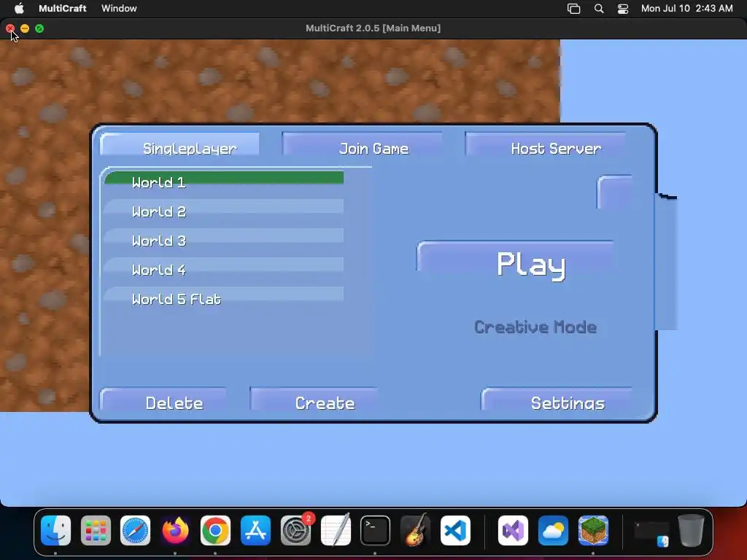
Task: Open Finder from the dock
Action: coord(55,531)
